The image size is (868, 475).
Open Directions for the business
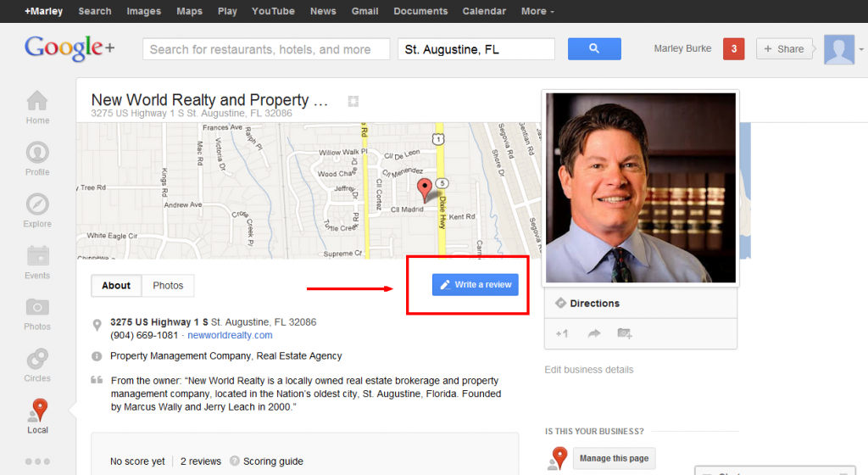[x=594, y=304]
